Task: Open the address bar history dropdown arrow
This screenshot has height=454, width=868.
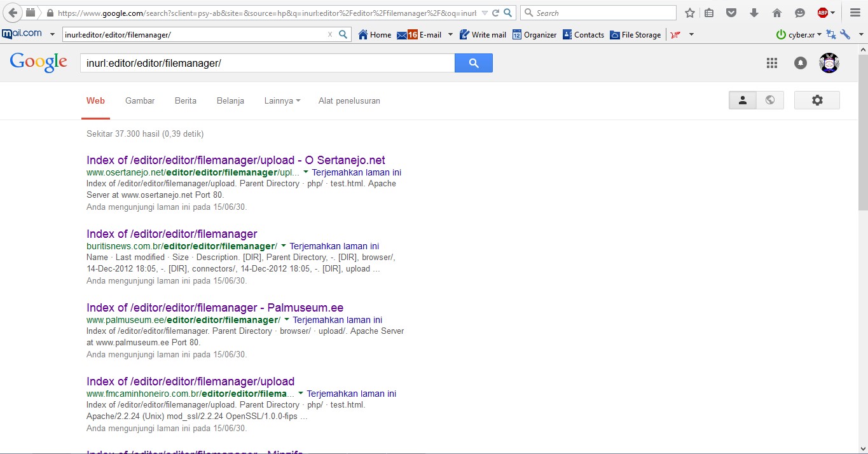Action: click(x=485, y=13)
